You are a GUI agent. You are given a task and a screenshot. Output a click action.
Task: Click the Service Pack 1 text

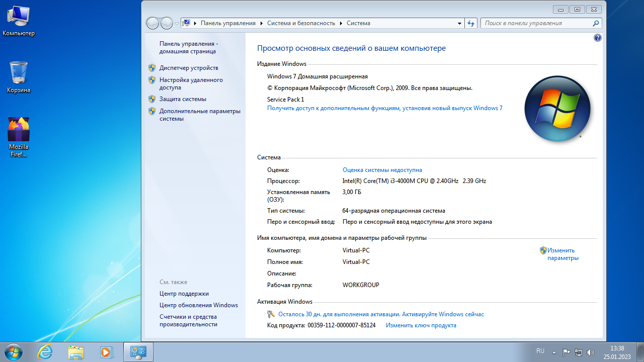286,100
